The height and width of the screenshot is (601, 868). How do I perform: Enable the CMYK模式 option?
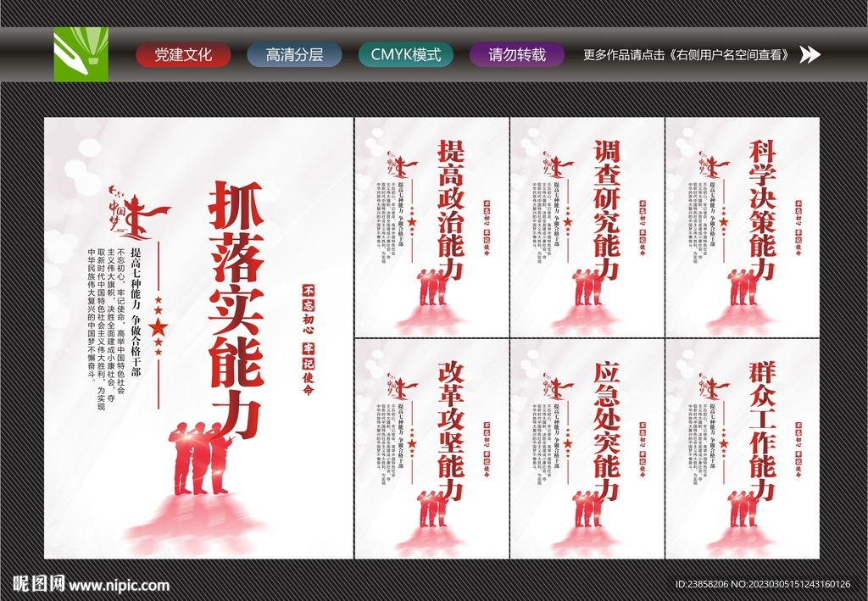(x=404, y=54)
